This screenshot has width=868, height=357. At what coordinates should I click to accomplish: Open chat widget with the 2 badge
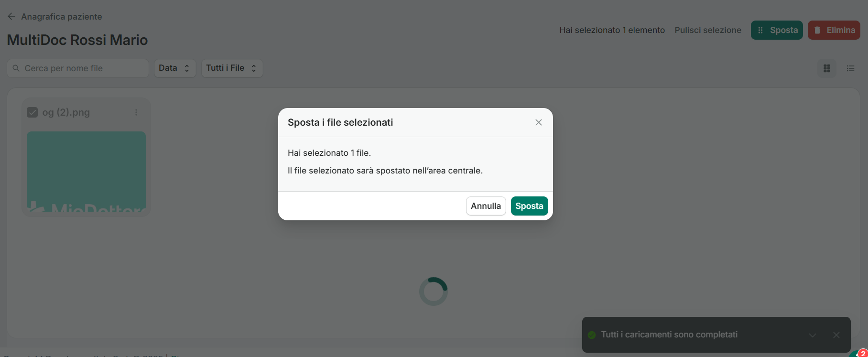point(860,354)
